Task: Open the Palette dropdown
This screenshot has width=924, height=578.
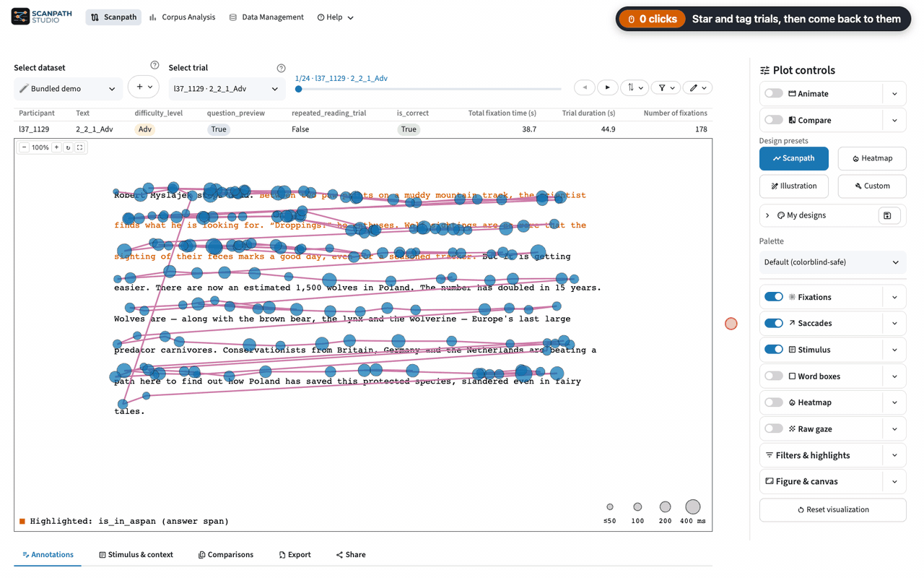Action: point(832,262)
